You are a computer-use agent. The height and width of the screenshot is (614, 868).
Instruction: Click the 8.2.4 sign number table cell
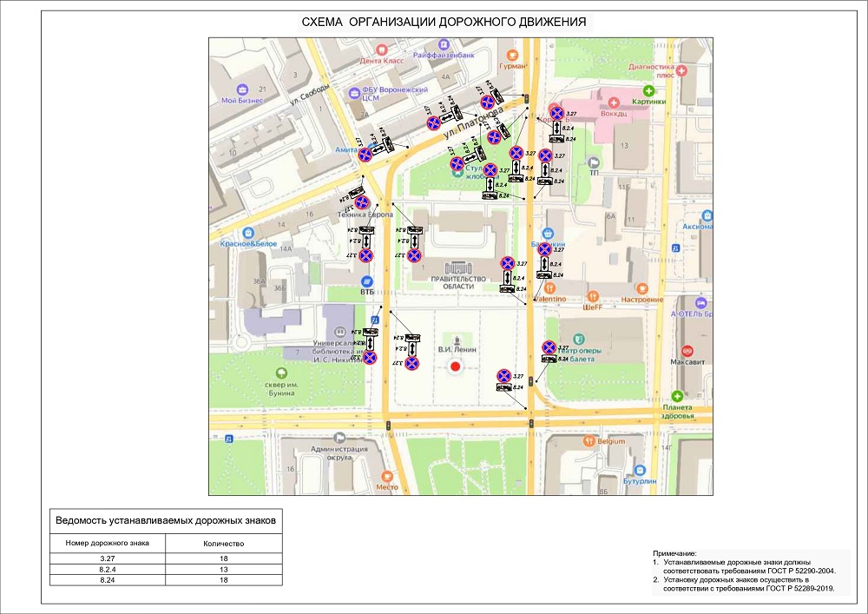point(108,571)
